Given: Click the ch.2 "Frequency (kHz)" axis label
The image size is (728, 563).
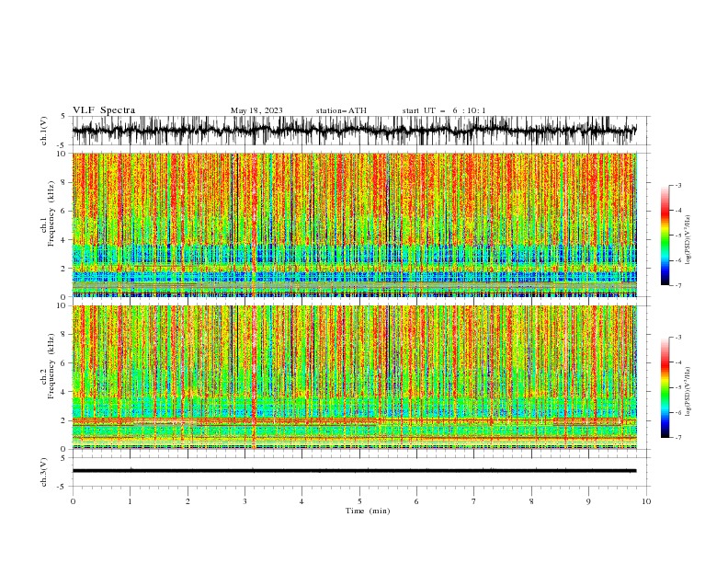Looking at the screenshot, I should [x=51, y=366].
